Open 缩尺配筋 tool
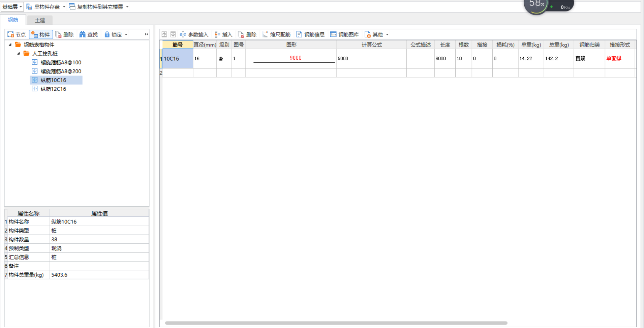The width and height of the screenshot is (644, 328). tap(276, 35)
